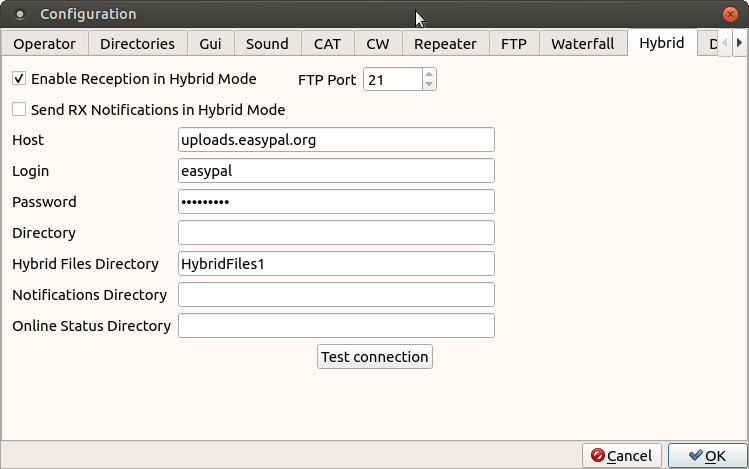Select the CAT tab

coord(327,43)
